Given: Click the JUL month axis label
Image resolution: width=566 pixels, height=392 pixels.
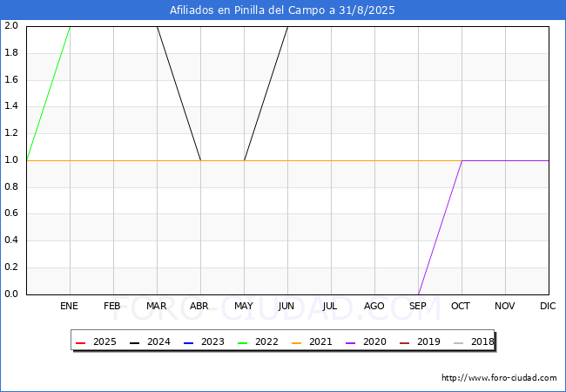Looking at the screenshot, I should [331, 306].
